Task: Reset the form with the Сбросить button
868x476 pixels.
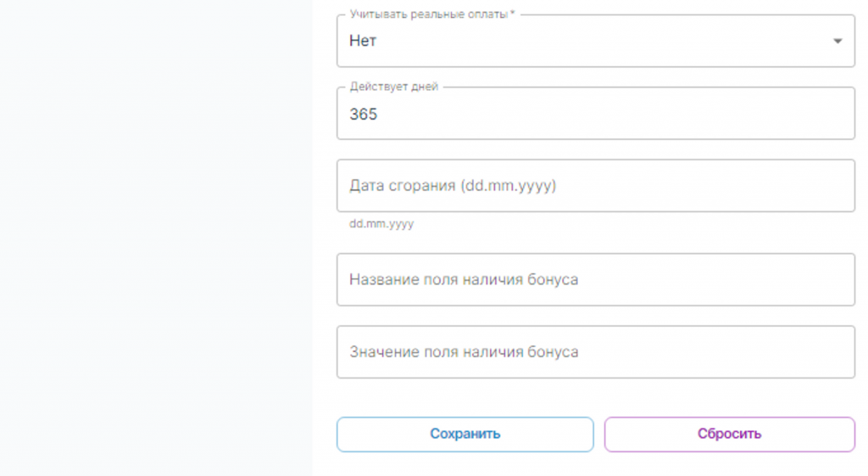Action: point(730,434)
